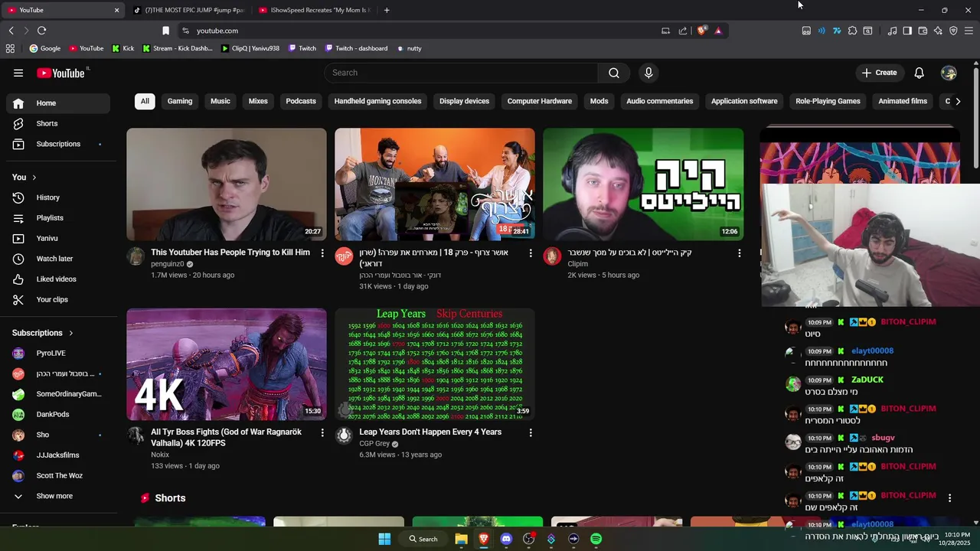This screenshot has height=551, width=980.
Task: Open the JJJacksfilms subscription channel
Action: coord(58,455)
